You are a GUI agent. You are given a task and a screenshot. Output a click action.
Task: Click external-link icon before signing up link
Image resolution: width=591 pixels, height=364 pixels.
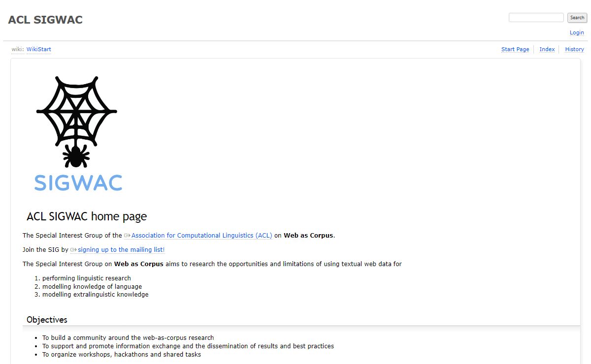[x=73, y=250]
